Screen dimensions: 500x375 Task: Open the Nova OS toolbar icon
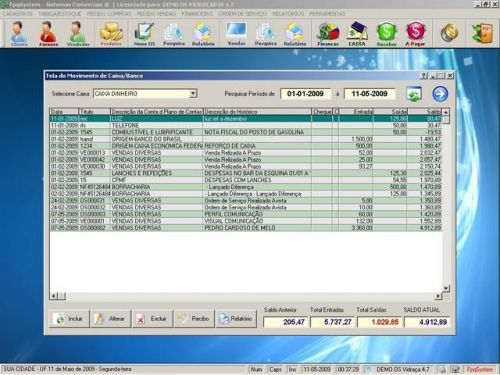click(x=144, y=33)
